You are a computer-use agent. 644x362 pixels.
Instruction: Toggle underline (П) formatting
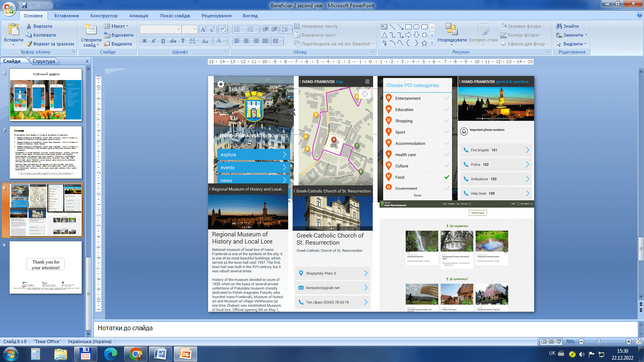[163, 41]
